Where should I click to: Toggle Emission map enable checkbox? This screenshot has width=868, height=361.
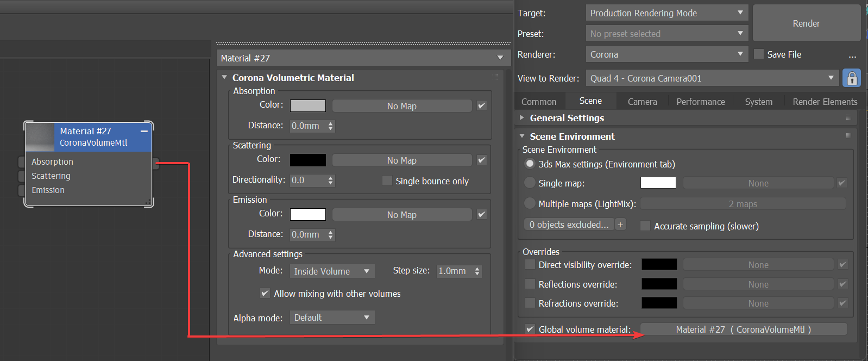point(482,214)
